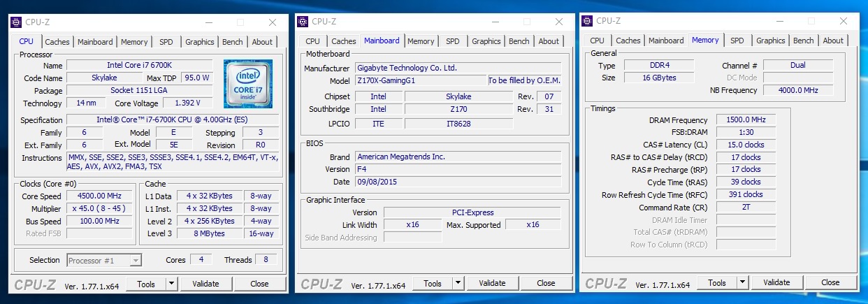Click the BIOS Brand field American Megatrends Inc.
This screenshot has height=304, width=868.
[x=458, y=157]
